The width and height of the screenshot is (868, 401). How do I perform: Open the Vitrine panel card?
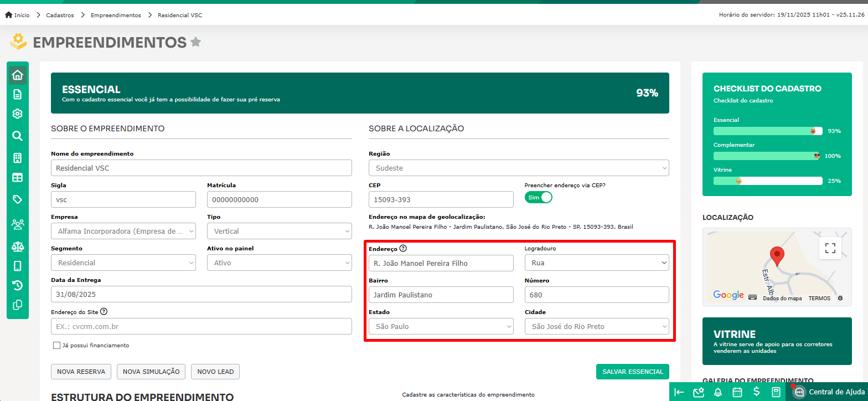[777, 341]
